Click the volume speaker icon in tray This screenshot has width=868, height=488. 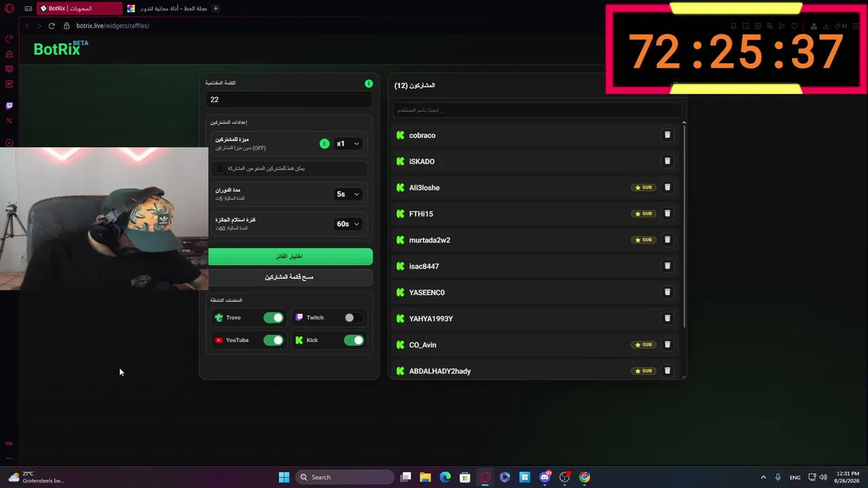point(823,477)
